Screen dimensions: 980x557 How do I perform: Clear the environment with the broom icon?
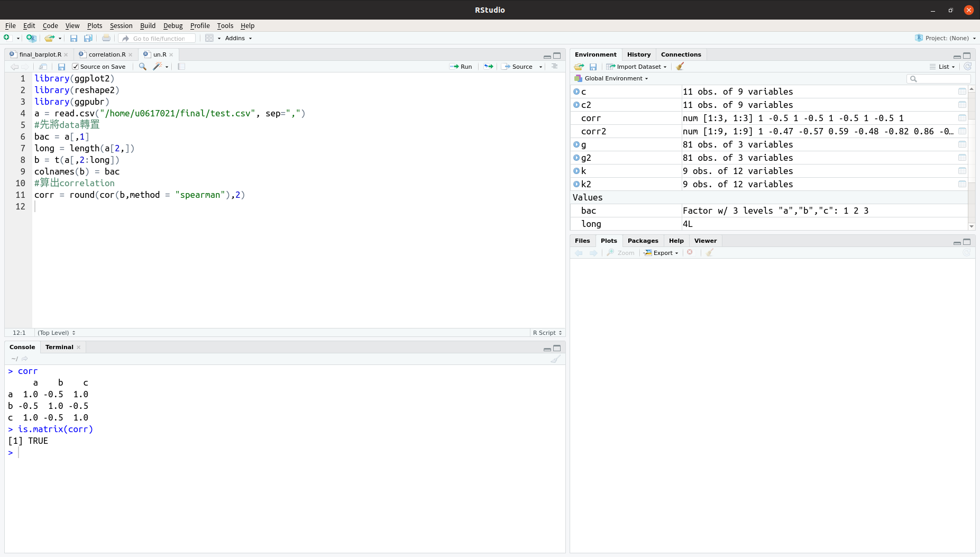pyautogui.click(x=680, y=67)
